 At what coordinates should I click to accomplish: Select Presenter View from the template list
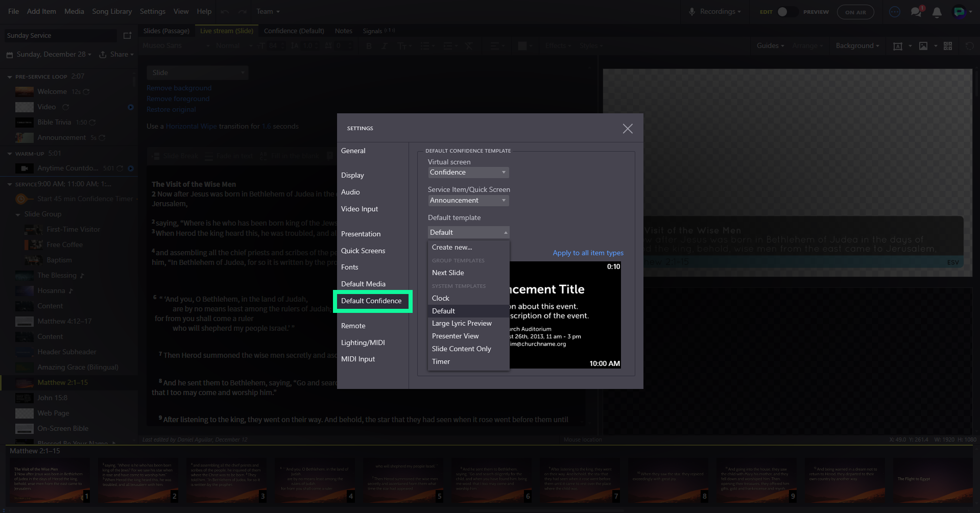(455, 336)
